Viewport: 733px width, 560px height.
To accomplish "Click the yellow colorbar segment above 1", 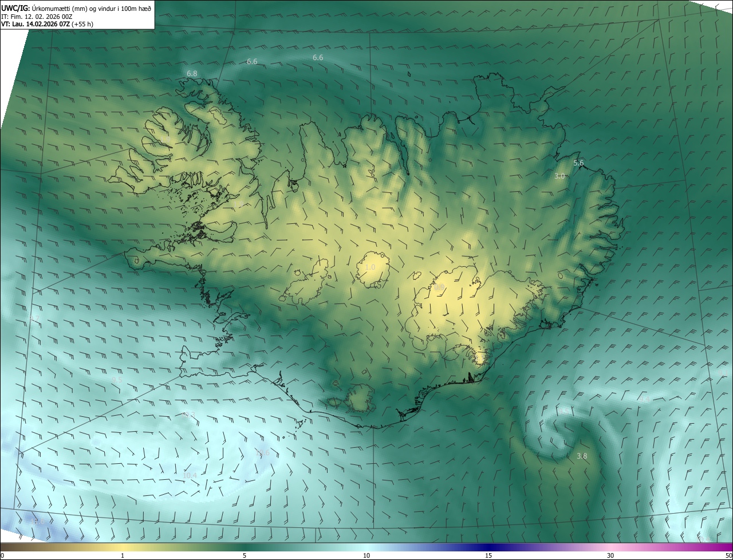I will point(123,547).
